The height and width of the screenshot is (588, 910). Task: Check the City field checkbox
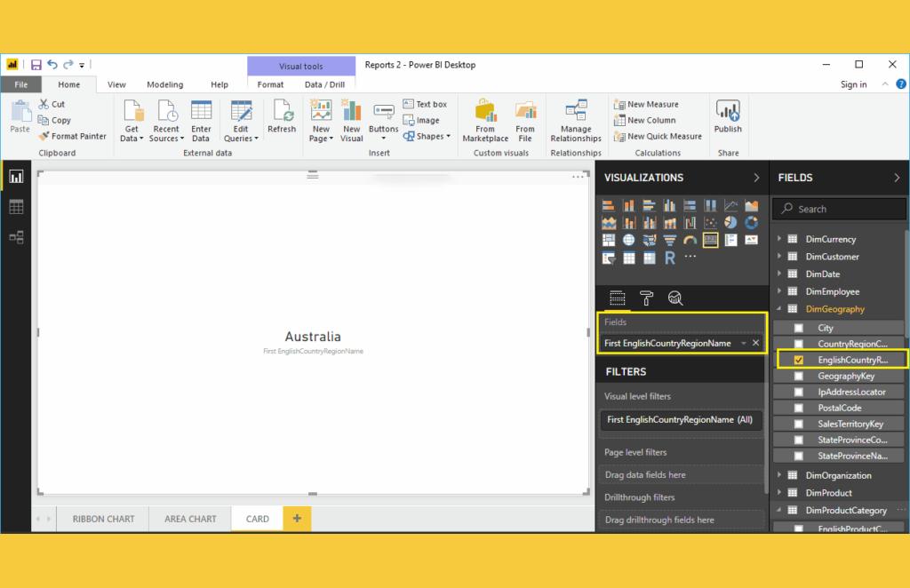[x=798, y=328]
